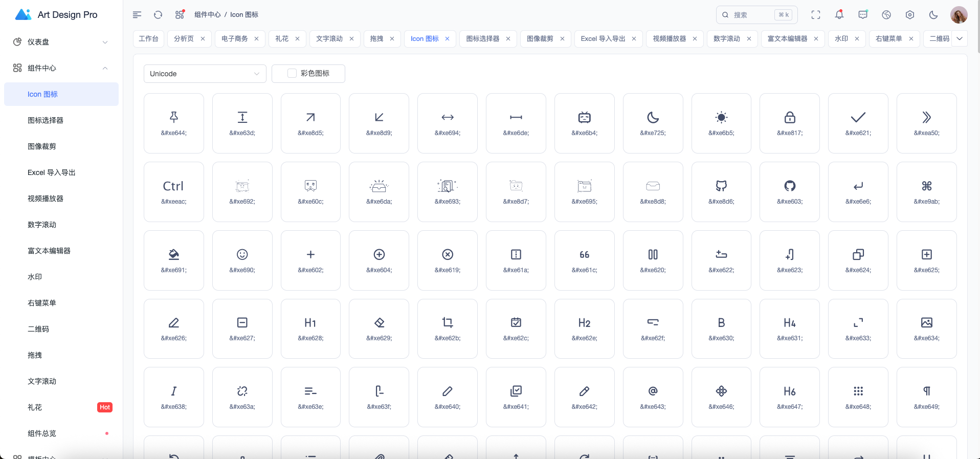Viewport: 980px width, 459px height.
Task: Click the 组件中心 breadcrumb
Action: pyautogui.click(x=207, y=15)
